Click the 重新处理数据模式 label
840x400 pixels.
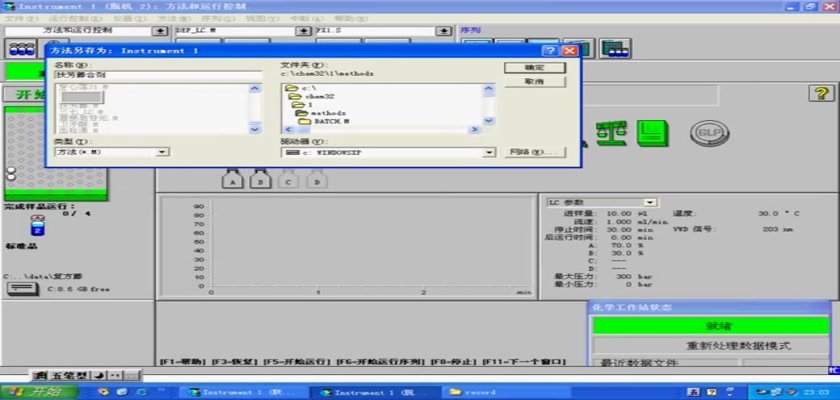tap(738, 346)
